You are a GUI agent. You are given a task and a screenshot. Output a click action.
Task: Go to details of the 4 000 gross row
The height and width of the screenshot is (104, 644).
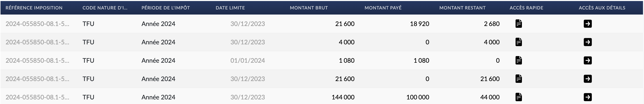tap(588, 42)
